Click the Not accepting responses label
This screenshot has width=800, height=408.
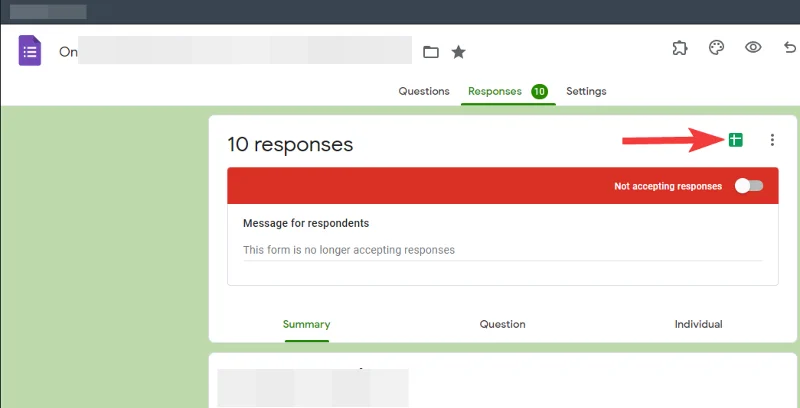tap(667, 186)
